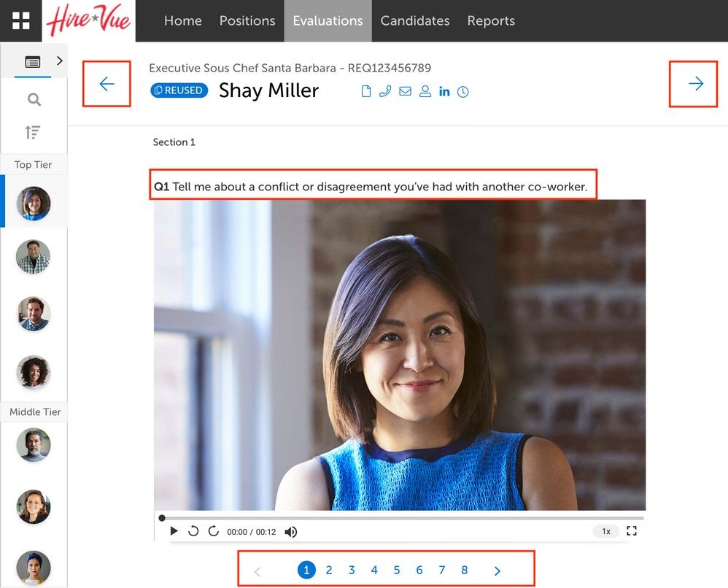The image size is (728, 588).
Task: Open the candidate profile person icon
Action: tap(425, 91)
